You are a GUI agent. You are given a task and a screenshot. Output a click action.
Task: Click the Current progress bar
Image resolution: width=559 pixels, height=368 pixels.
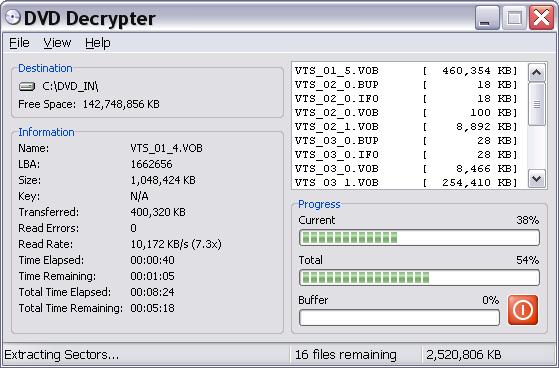[x=419, y=237]
